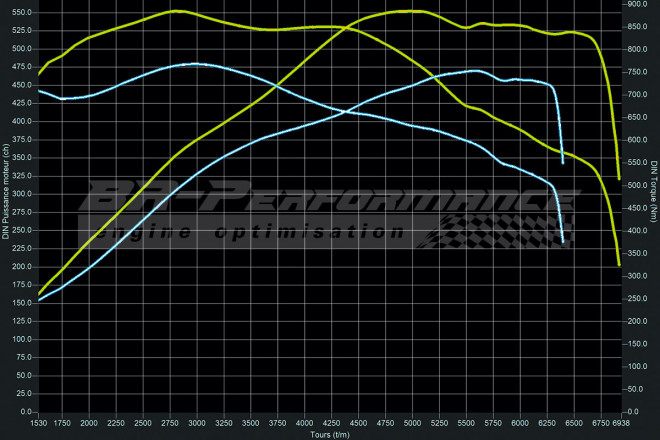Click the "Tours (t/m)" x-axis title
This screenshot has height=440, width=660.
click(x=328, y=434)
